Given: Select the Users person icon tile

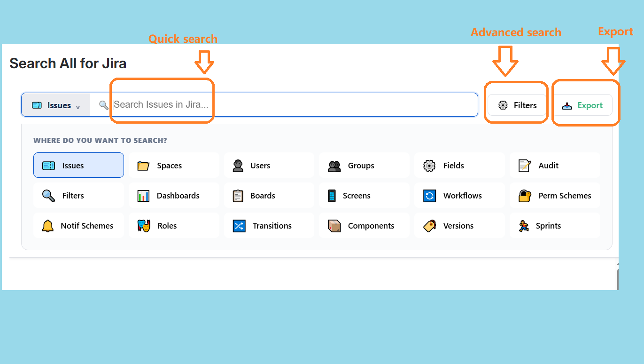Looking at the screenshot, I should (x=269, y=165).
